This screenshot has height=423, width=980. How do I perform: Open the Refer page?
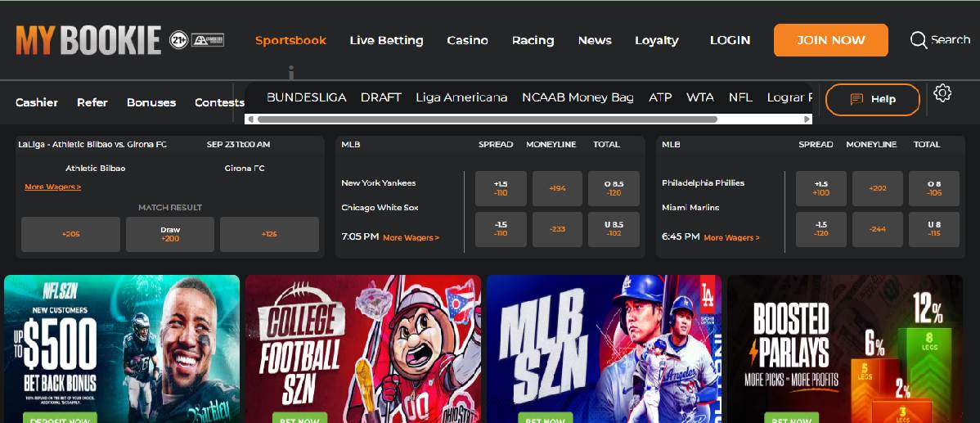point(92,102)
